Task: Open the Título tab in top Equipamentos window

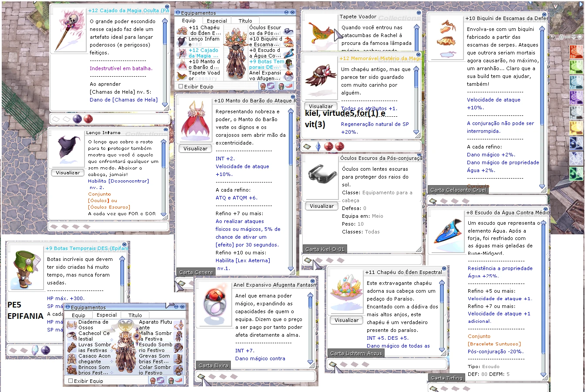Action: click(x=245, y=20)
